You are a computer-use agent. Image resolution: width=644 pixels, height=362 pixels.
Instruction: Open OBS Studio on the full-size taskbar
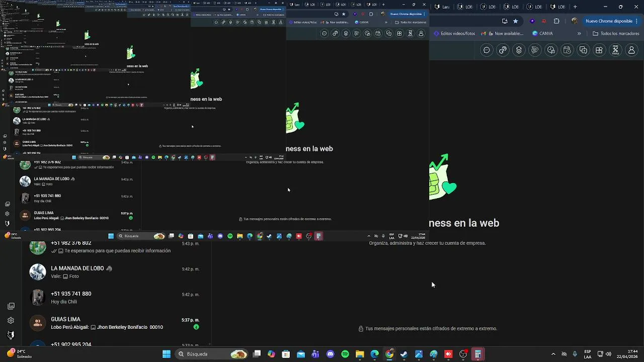point(463,354)
